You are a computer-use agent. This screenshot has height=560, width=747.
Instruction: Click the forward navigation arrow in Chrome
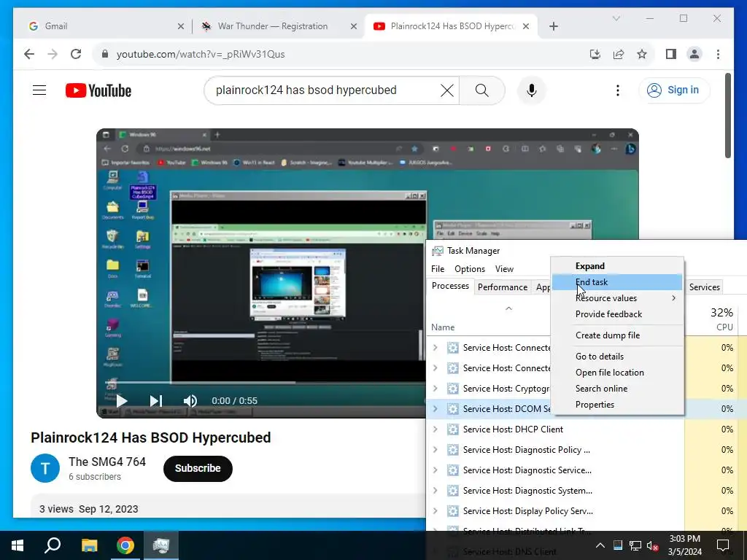tap(53, 54)
